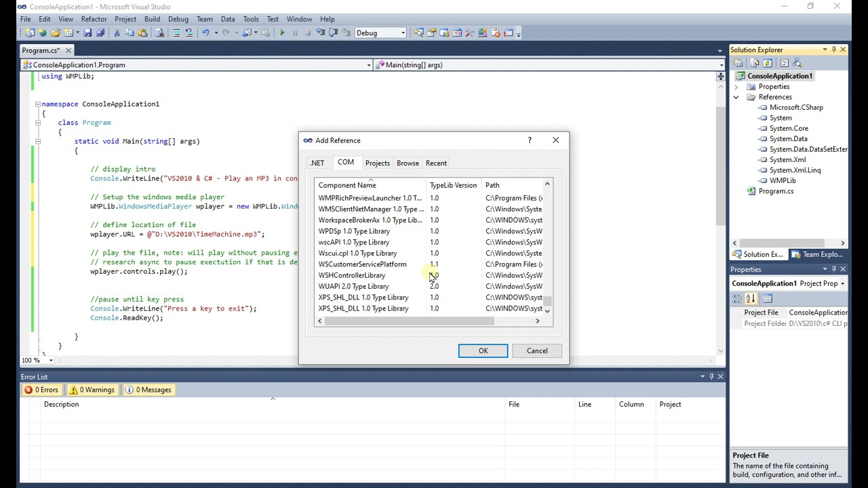Collapse the static void Main code block
This screenshot has width=868, height=488.
coord(38,142)
